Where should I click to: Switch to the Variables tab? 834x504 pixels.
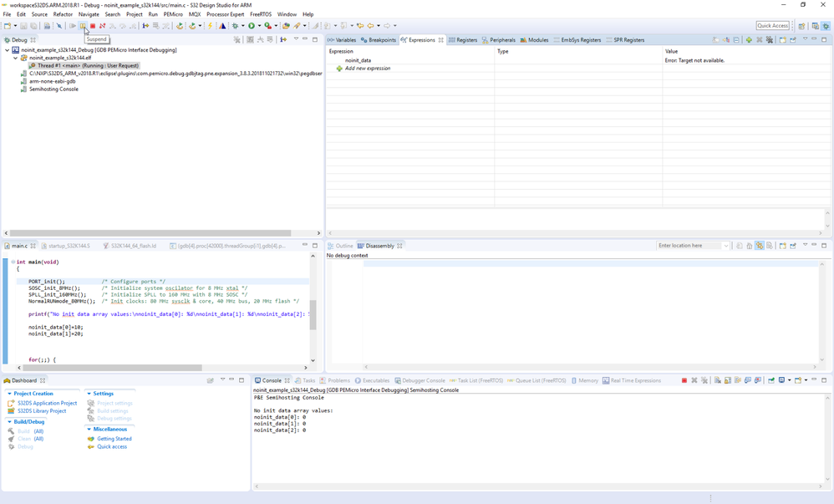(342, 40)
